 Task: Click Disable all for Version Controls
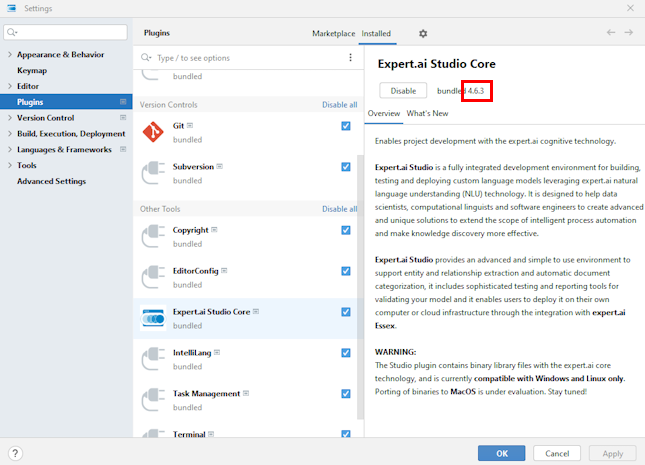point(339,105)
